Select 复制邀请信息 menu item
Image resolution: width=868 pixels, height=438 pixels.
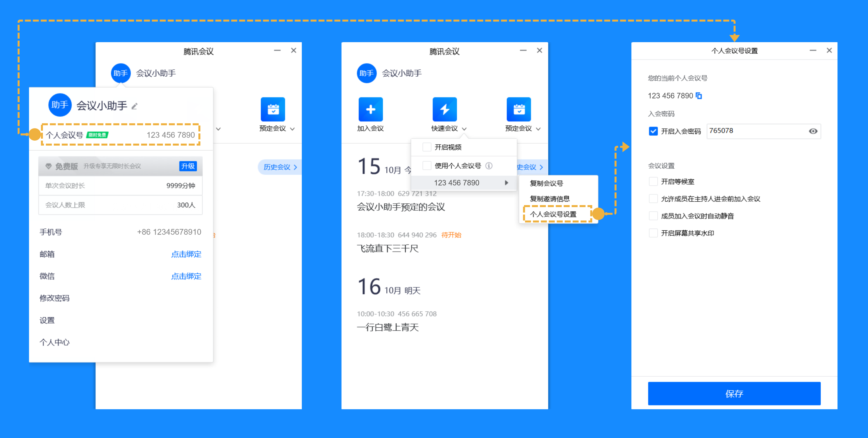[550, 199]
